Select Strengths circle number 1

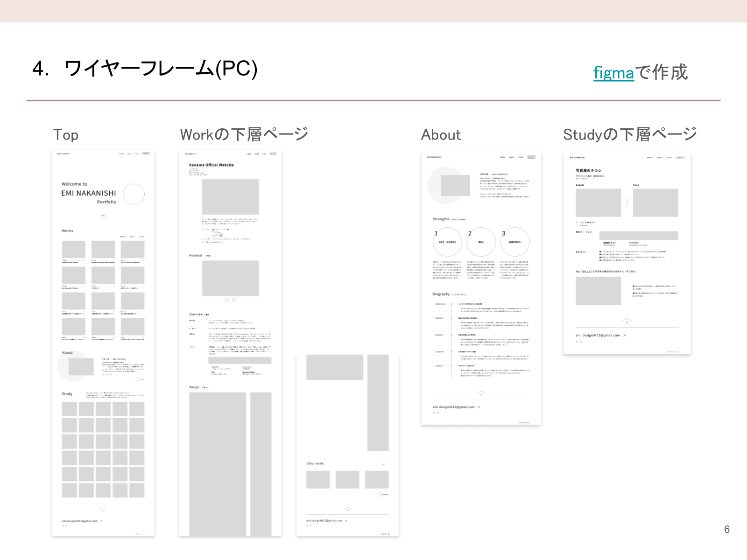click(447, 242)
